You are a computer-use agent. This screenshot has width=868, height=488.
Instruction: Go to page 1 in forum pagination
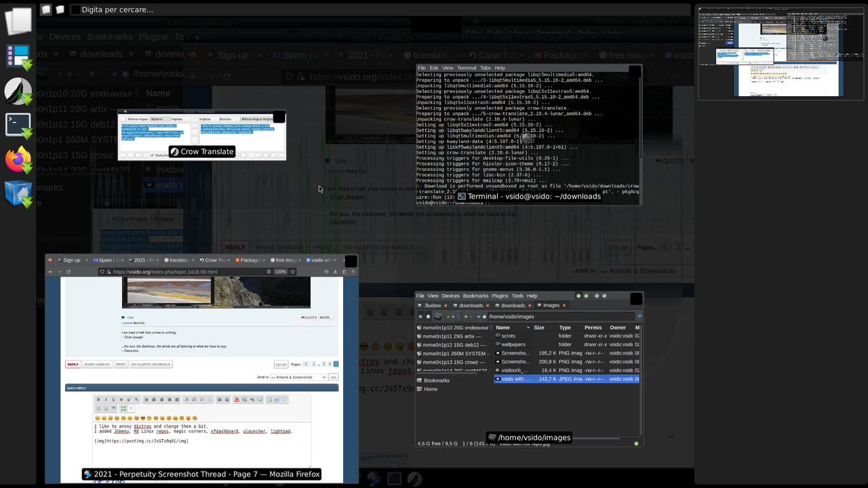[x=314, y=365]
